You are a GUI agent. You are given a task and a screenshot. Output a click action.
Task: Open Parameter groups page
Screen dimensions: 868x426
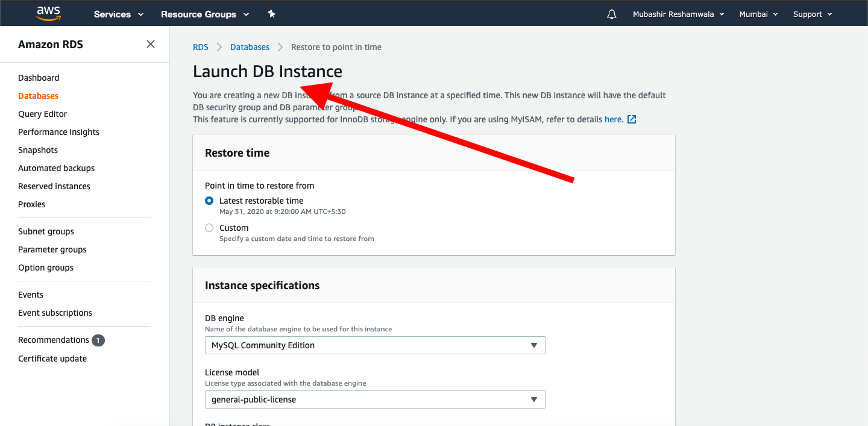[x=52, y=249]
